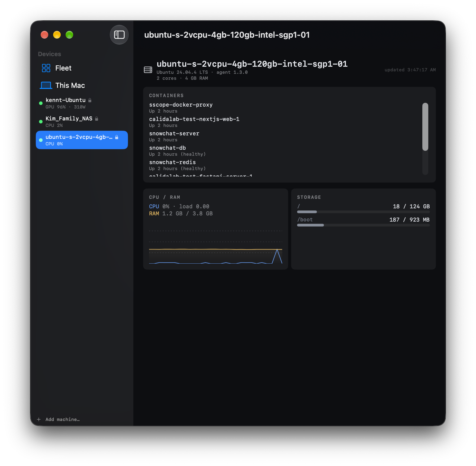
Task: Click the green status dot for Kim_Family_NAS
Action: click(x=41, y=122)
